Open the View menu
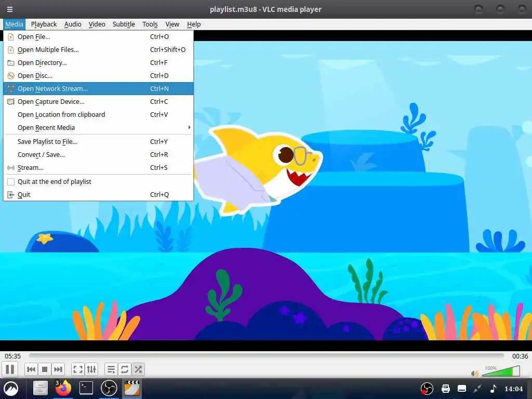The width and height of the screenshot is (532, 399). click(172, 24)
